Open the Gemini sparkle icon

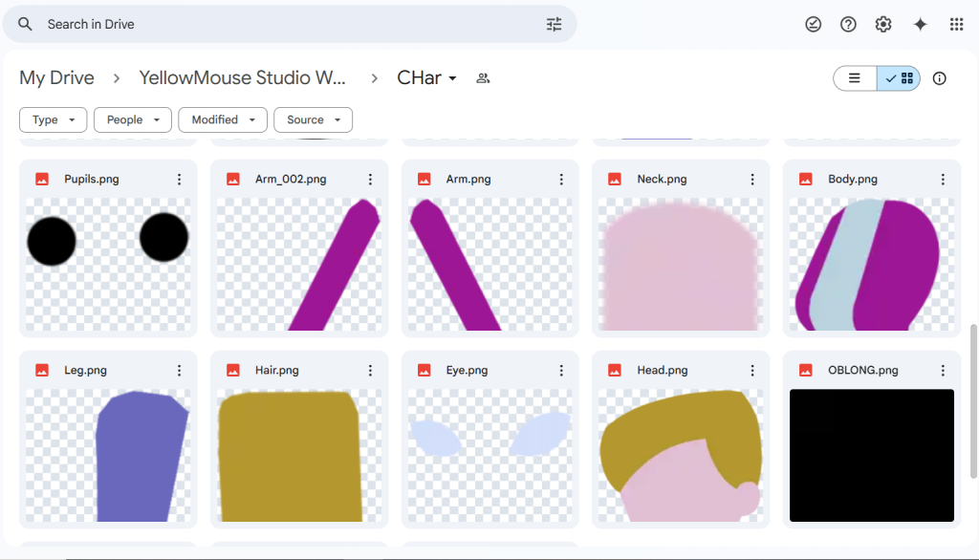coord(920,24)
